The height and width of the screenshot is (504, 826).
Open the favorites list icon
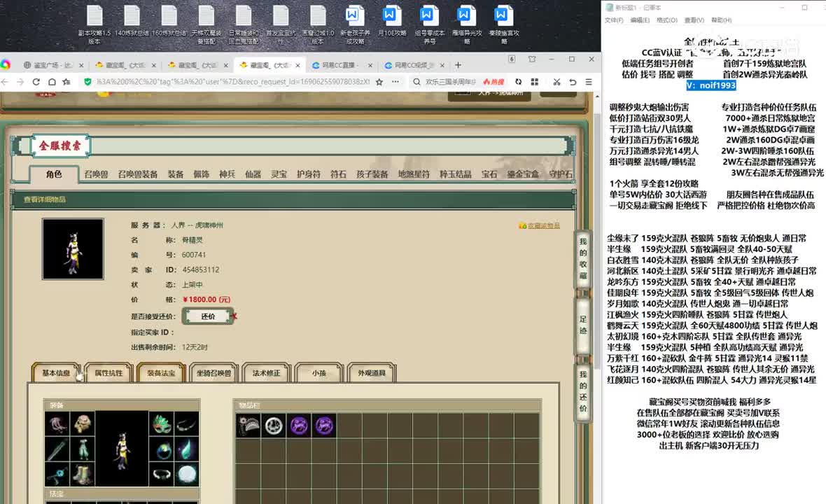(66, 82)
